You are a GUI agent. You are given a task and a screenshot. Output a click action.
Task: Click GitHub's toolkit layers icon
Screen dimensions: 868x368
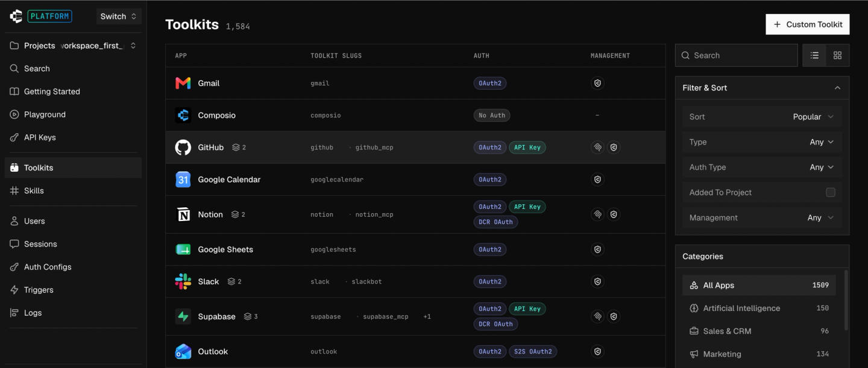(236, 147)
